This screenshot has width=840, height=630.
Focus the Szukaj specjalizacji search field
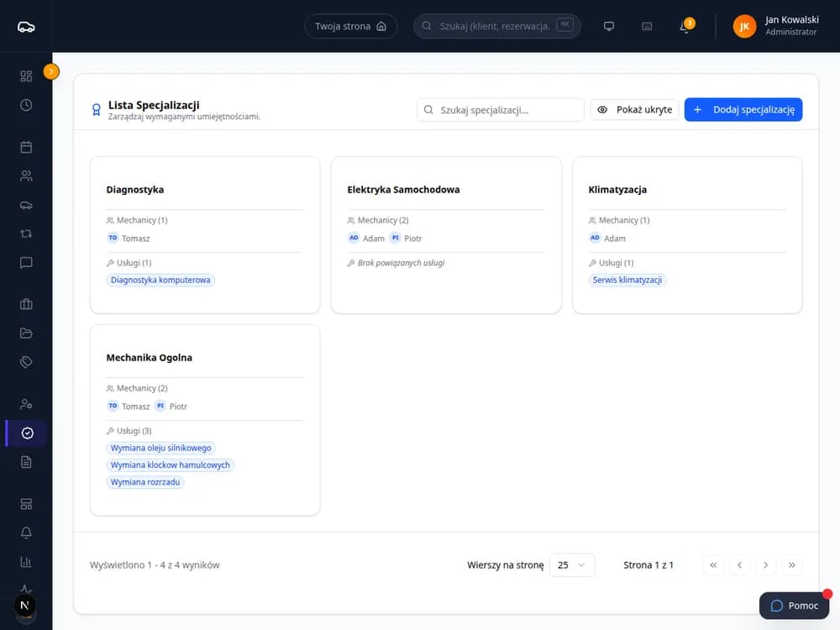pyautogui.click(x=501, y=110)
